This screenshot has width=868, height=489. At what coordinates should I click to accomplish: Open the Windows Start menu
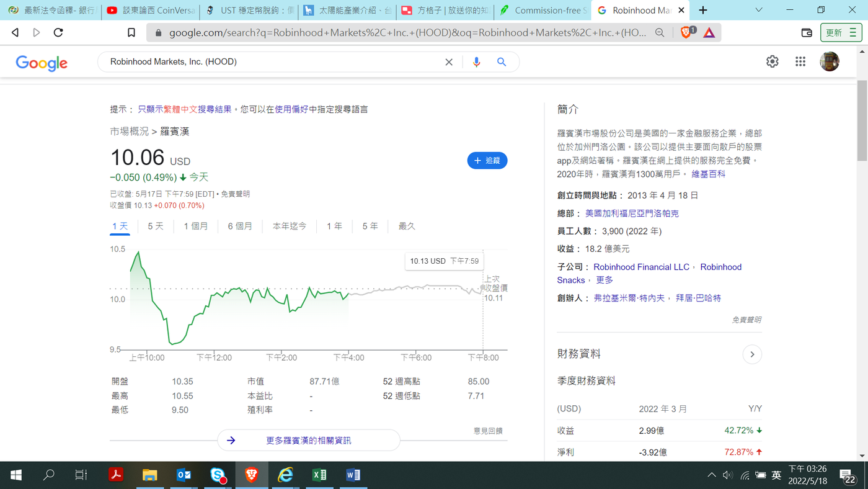coord(16,475)
